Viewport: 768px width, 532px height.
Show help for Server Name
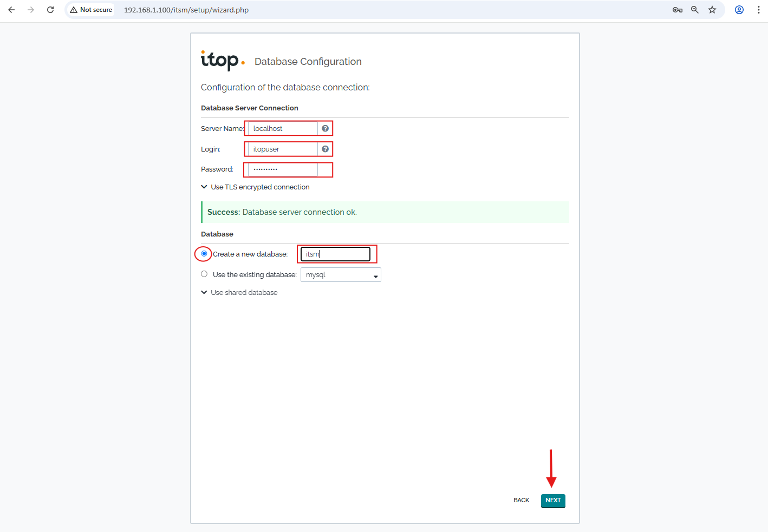coord(325,128)
